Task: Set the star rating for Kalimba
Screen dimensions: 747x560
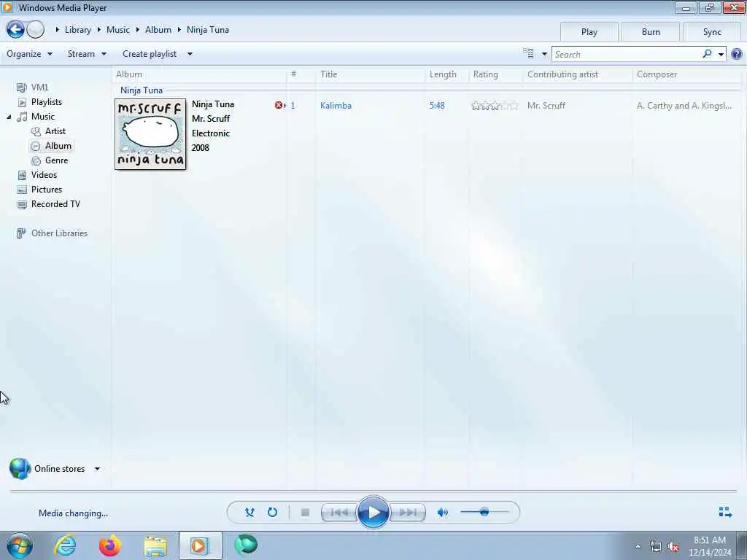Action: coord(495,106)
